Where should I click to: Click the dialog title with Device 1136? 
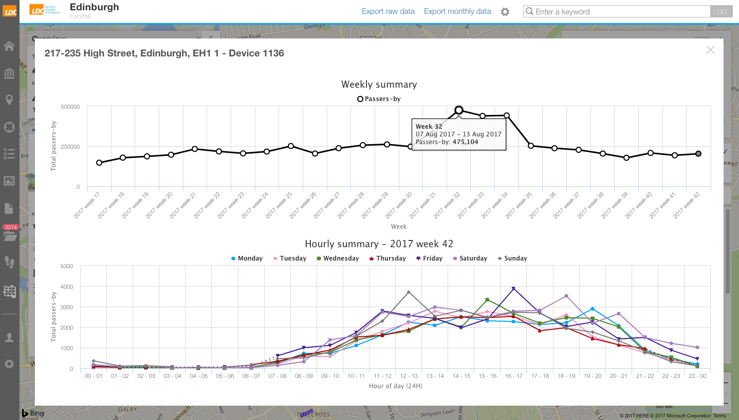[x=164, y=53]
